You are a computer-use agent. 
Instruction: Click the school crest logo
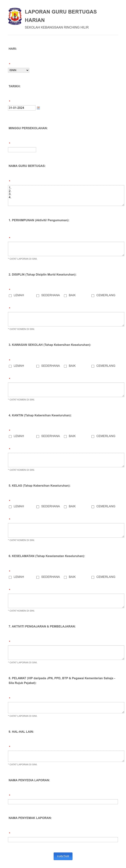14,16
